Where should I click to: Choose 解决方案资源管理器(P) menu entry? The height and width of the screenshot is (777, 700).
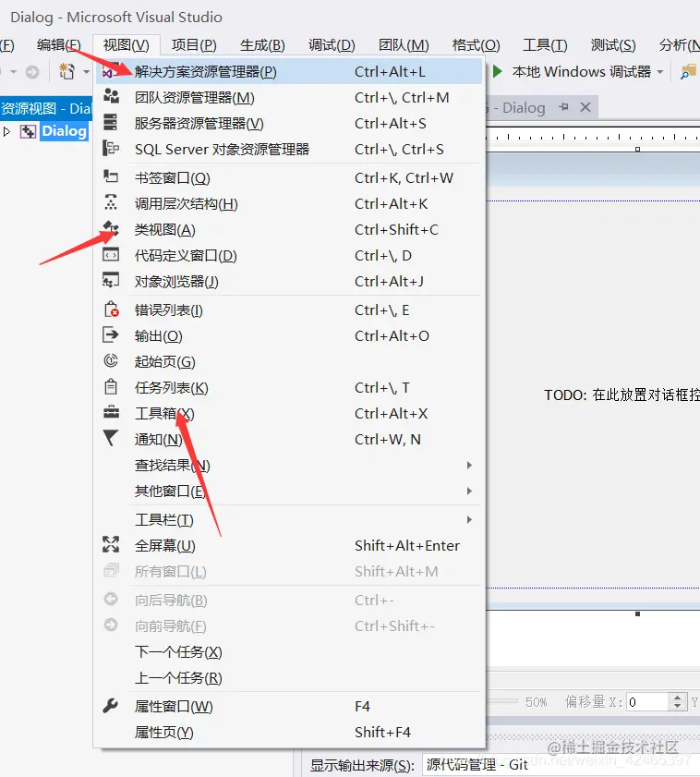(x=289, y=72)
